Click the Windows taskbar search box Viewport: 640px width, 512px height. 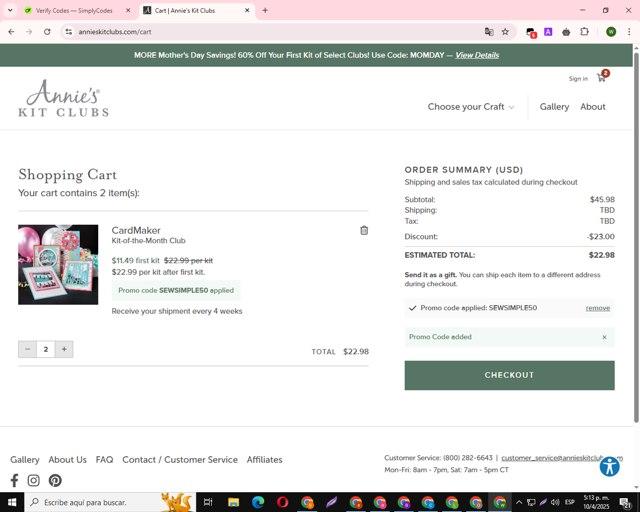(110, 502)
